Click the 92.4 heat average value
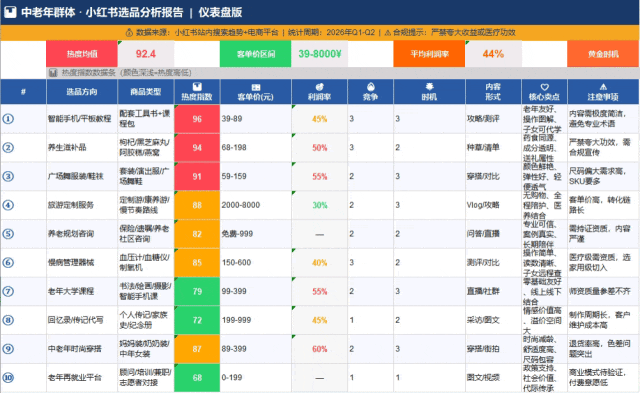This screenshot has height=393, width=640. pyautogui.click(x=146, y=54)
